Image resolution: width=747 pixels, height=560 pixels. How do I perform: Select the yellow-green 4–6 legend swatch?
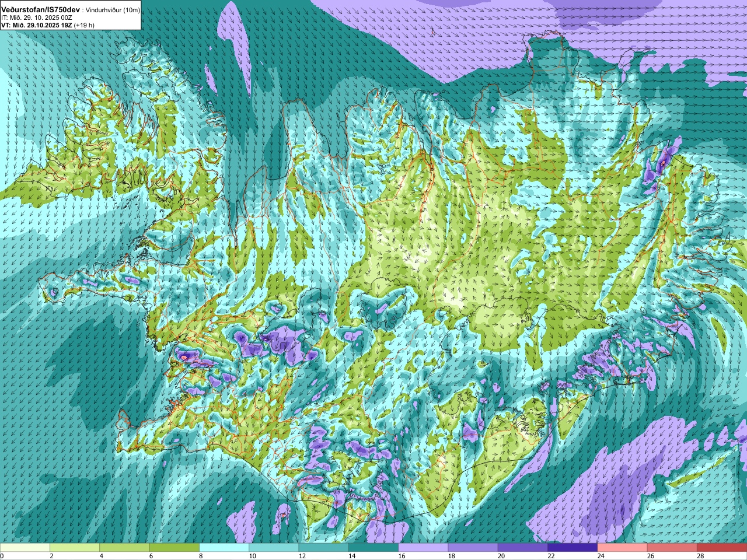tap(124, 547)
